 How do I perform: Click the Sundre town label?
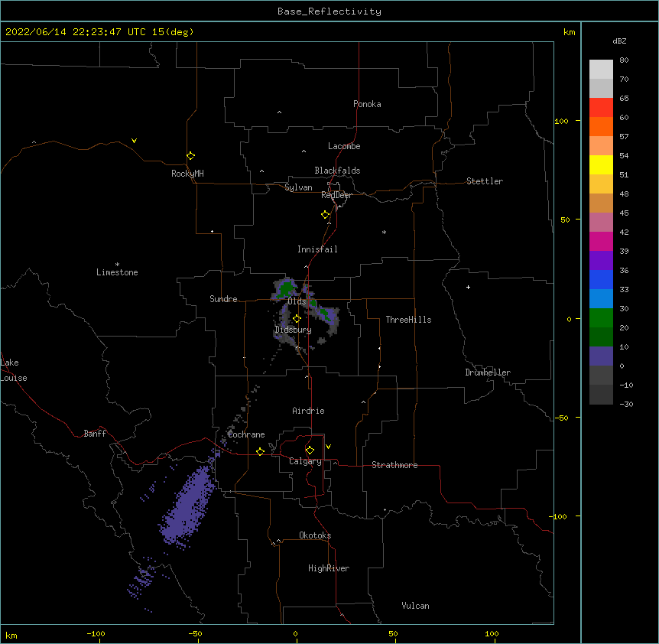coord(223,299)
